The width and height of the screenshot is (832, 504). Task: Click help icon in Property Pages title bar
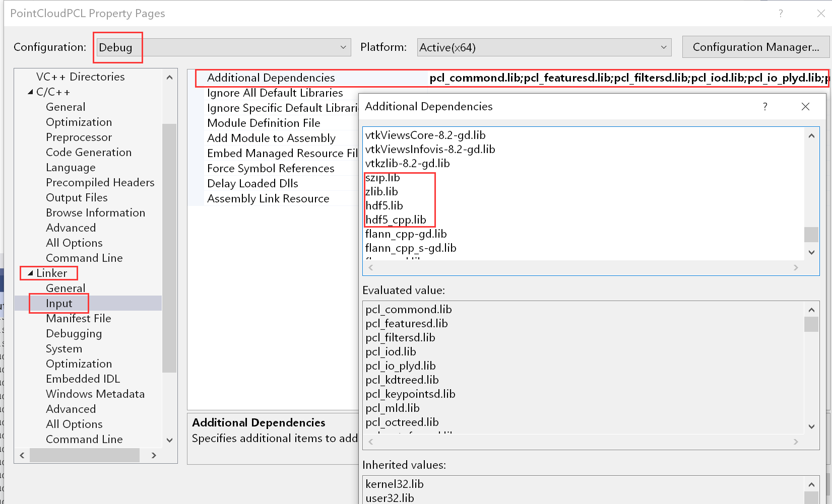pos(781,14)
